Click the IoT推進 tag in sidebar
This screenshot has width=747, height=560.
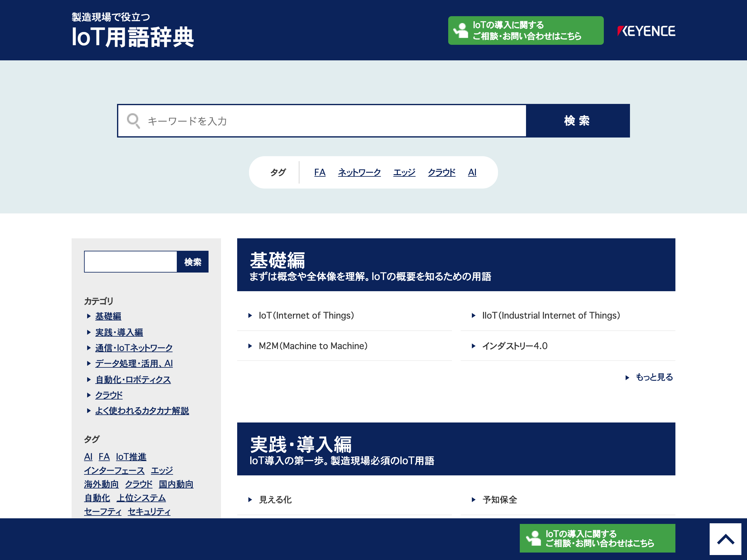pyautogui.click(x=131, y=457)
